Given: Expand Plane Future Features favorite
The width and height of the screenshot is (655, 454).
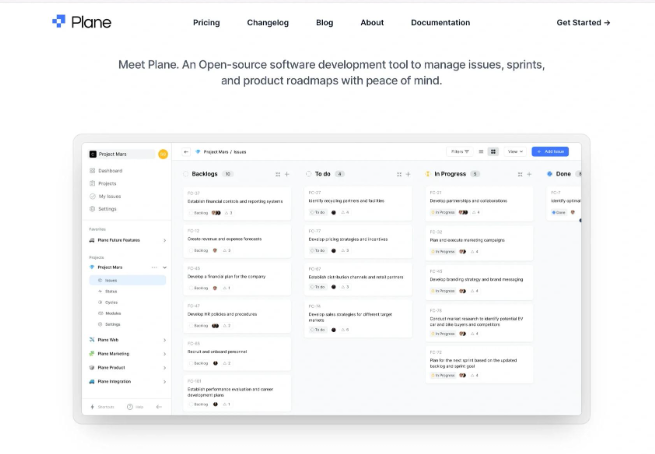Looking at the screenshot, I should point(165,241).
